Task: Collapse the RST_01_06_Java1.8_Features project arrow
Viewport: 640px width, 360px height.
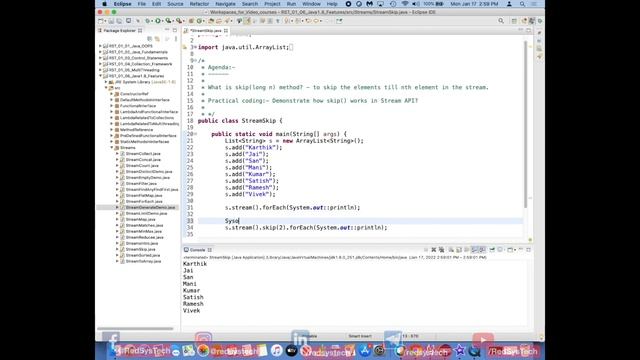Action: tap(100, 76)
